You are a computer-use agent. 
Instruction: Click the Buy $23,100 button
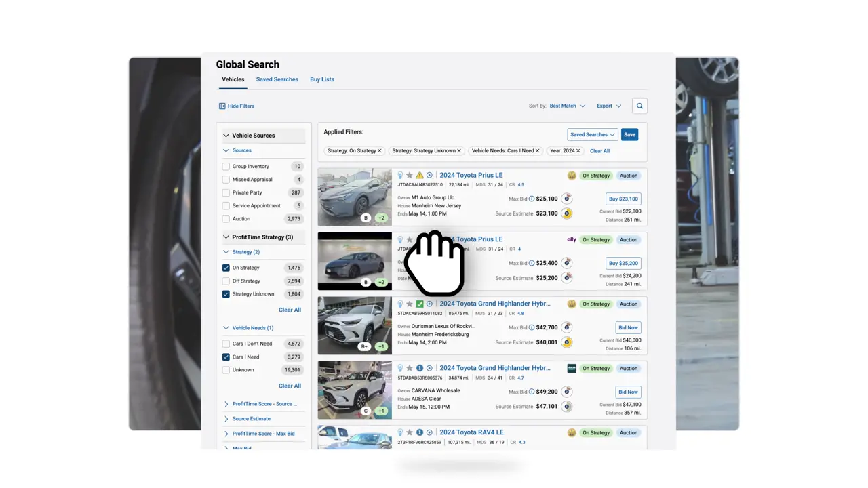623,199
